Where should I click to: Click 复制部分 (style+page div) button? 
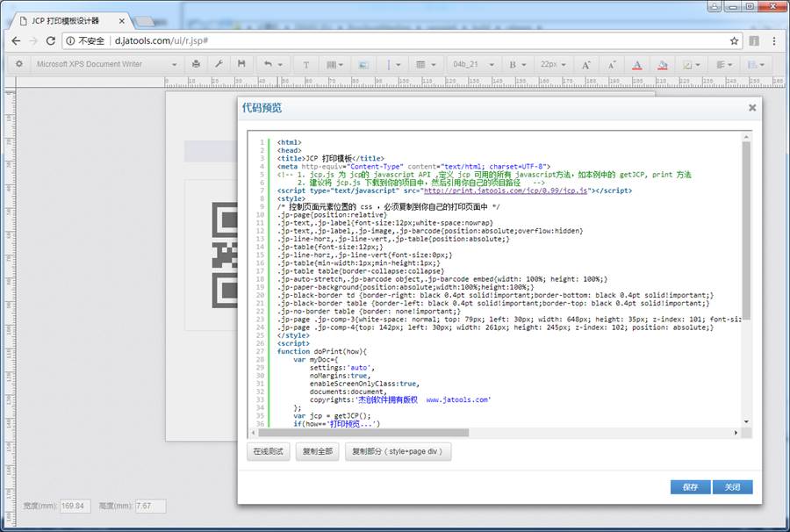click(x=398, y=451)
